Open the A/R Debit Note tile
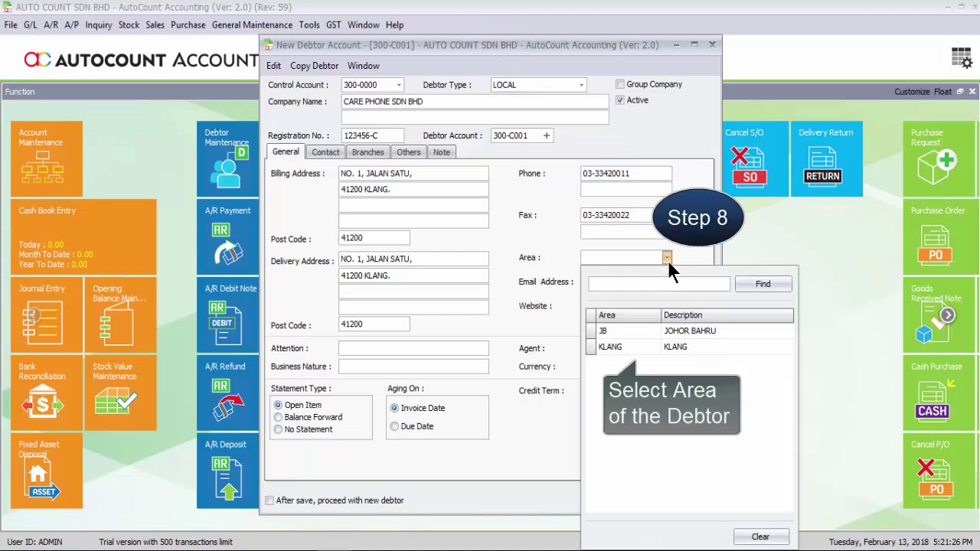This screenshot has width=980, height=551. pyautogui.click(x=227, y=315)
